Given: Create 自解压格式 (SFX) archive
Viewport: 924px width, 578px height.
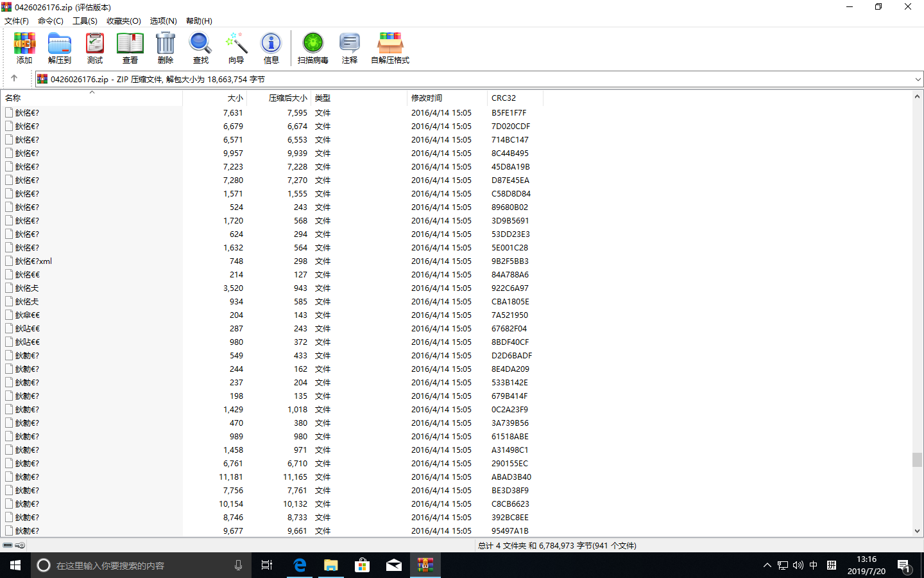Looking at the screenshot, I should coord(389,48).
